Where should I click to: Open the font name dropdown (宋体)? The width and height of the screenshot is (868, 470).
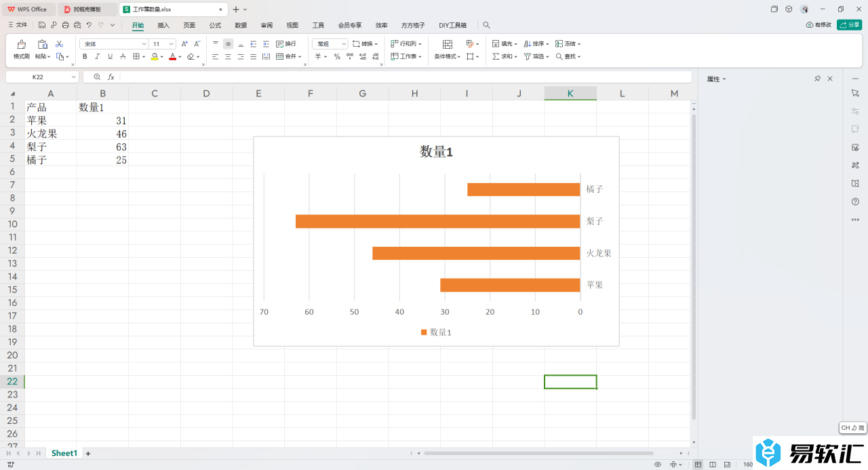pos(144,44)
